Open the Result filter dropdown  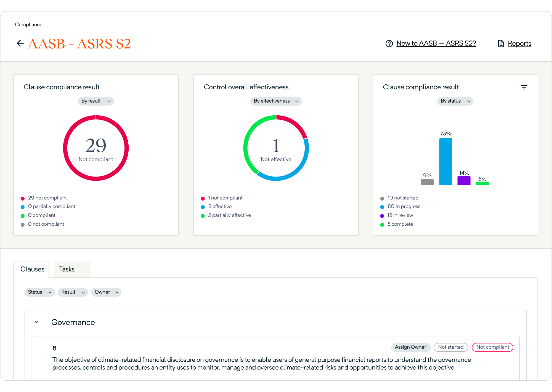[73, 292]
